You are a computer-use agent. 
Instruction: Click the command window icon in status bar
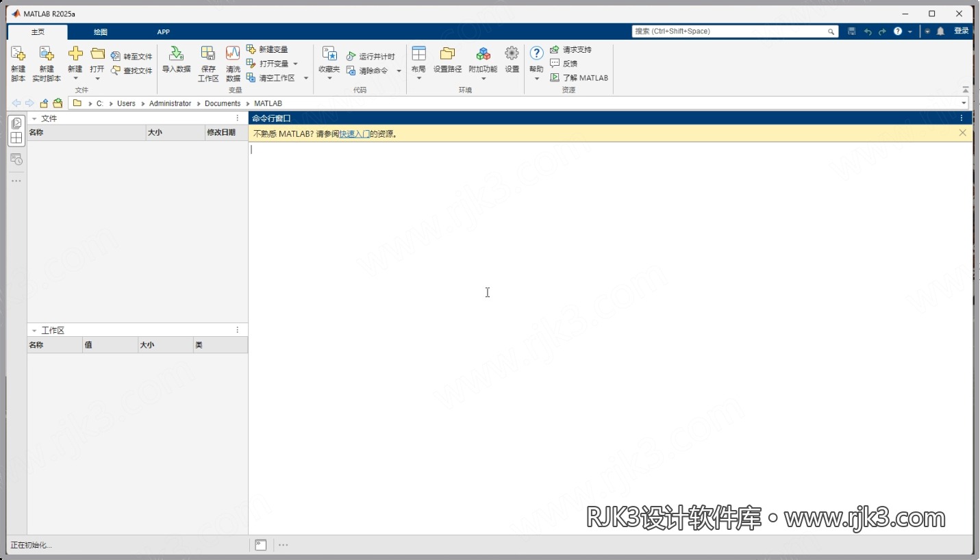(260, 545)
